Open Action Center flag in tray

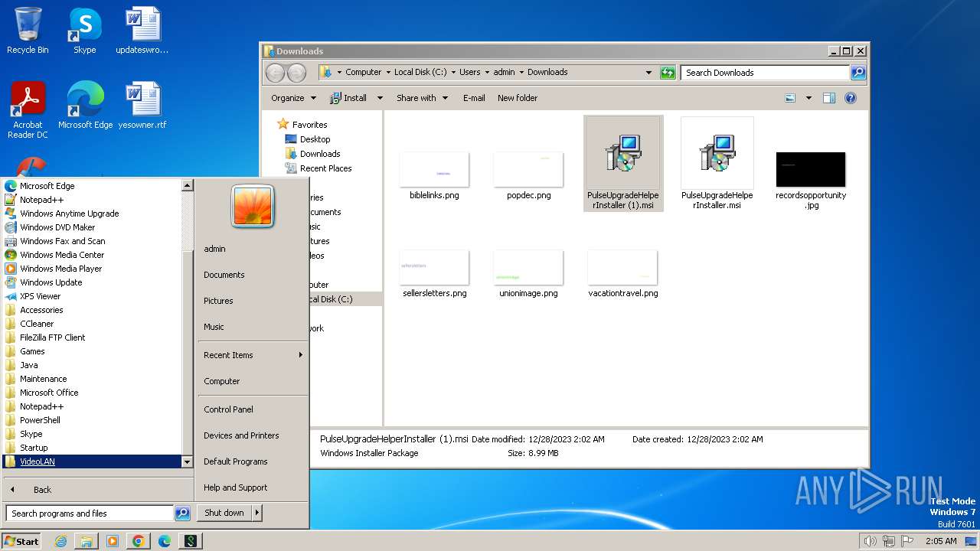[906, 541]
